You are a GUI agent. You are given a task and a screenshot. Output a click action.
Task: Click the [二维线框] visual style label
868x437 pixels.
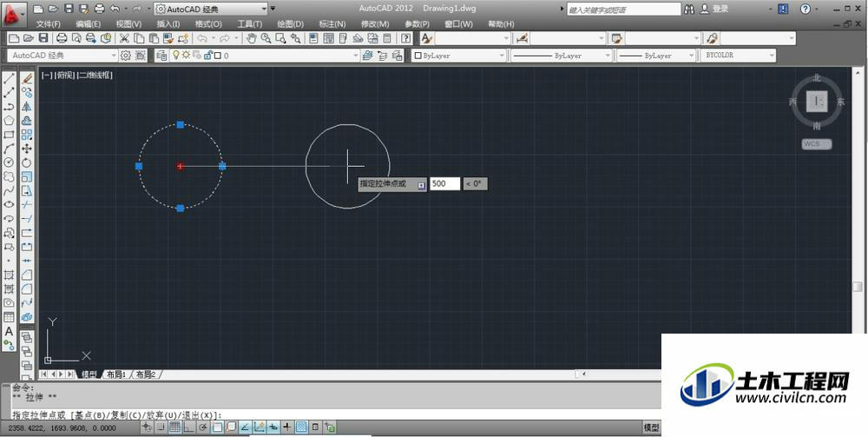[x=95, y=76]
